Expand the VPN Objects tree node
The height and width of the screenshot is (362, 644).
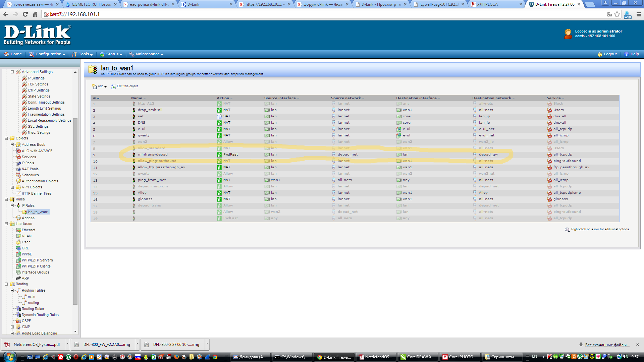click(x=12, y=187)
